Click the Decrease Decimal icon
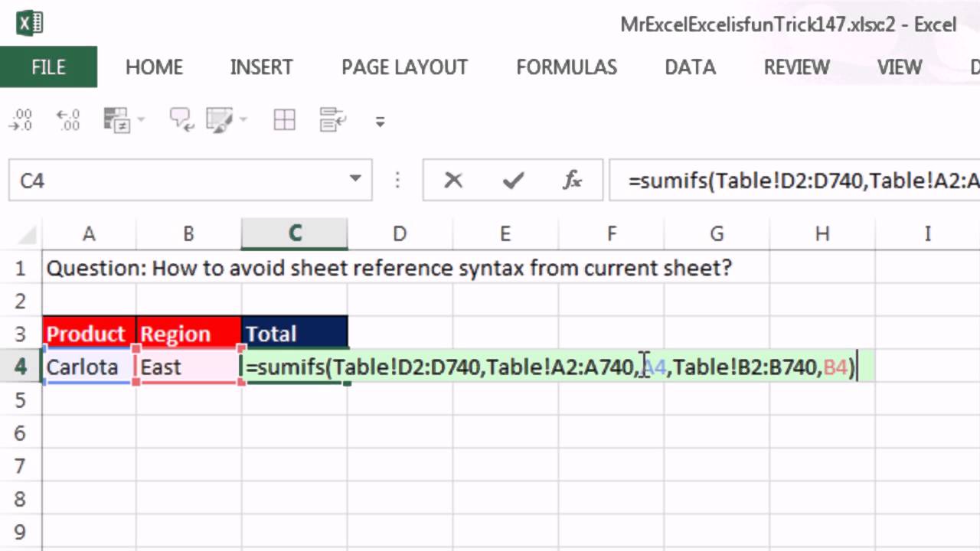The image size is (980, 551). point(20,119)
